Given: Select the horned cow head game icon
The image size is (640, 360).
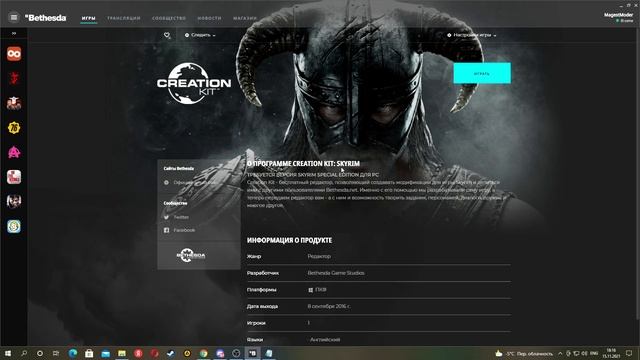Looking at the screenshot, I should coord(14,103).
